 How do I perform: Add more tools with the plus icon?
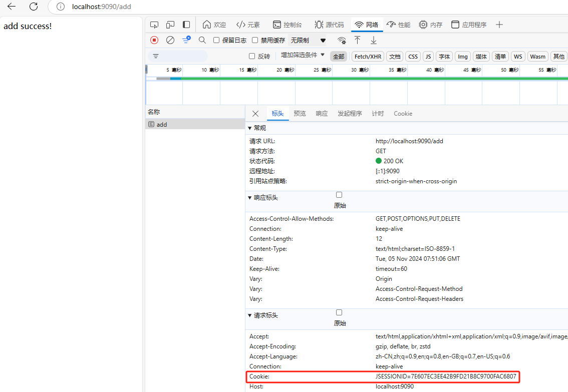click(499, 25)
